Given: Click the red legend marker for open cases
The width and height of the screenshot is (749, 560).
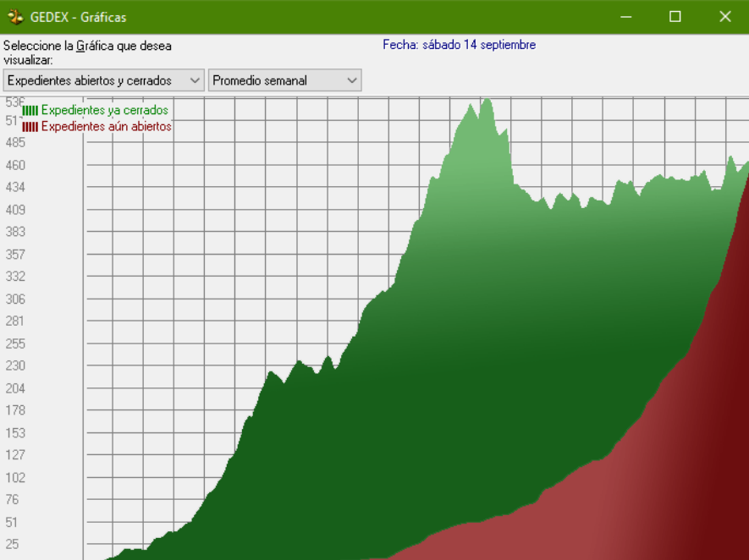Looking at the screenshot, I should (30, 127).
